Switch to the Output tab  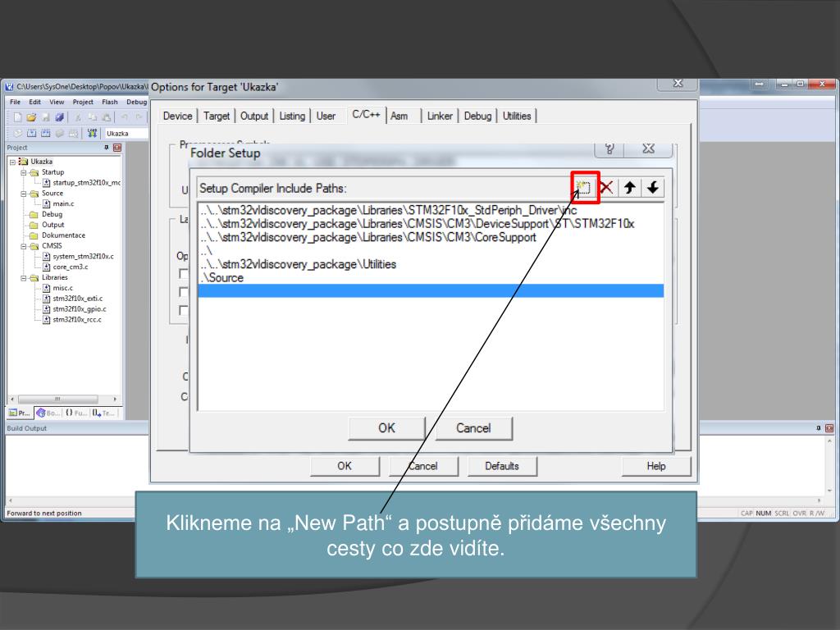click(x=254, y=116)
